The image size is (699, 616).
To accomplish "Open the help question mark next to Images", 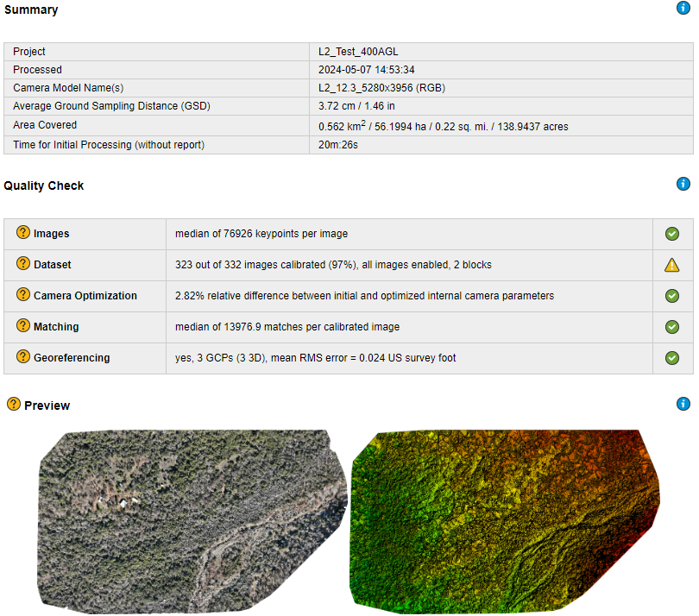I will point(23,233).
